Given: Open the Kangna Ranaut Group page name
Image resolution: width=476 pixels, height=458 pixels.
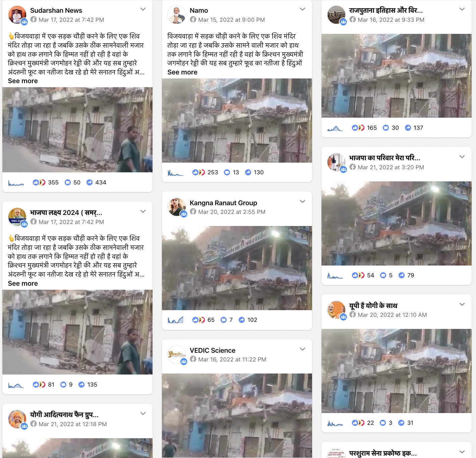Looking at the screenshot, I should (x=223, y=203).
